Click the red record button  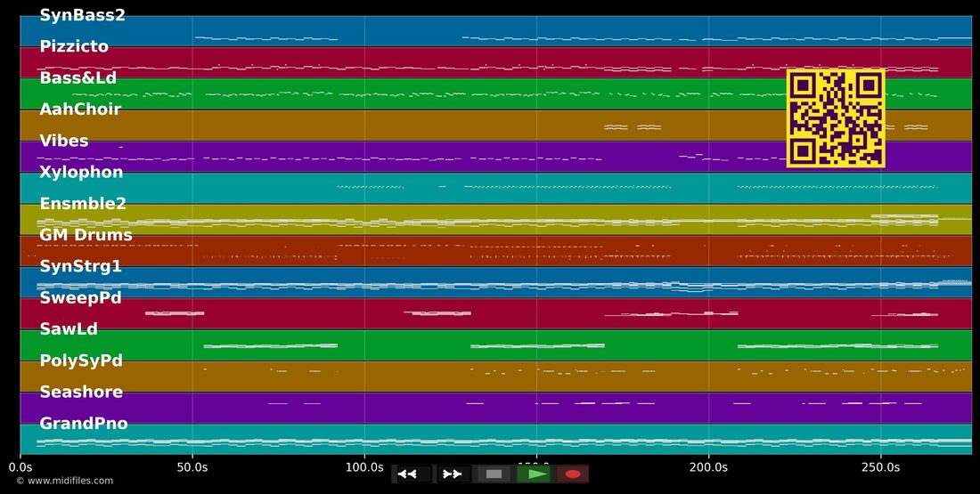[573, 474]
